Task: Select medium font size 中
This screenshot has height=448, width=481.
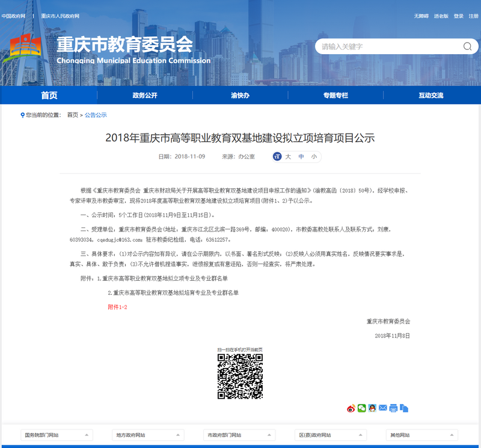Action: pyautogui.click(x=301, y=156)
